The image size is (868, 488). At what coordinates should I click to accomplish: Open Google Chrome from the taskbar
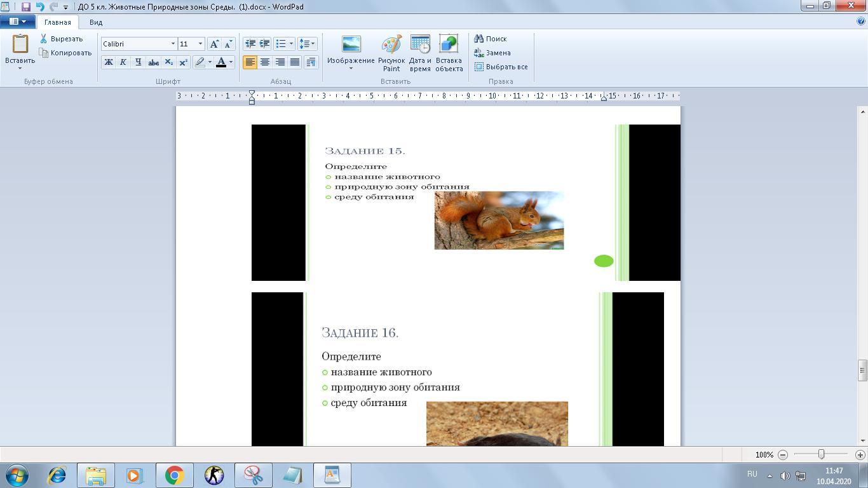pos(174,475)
